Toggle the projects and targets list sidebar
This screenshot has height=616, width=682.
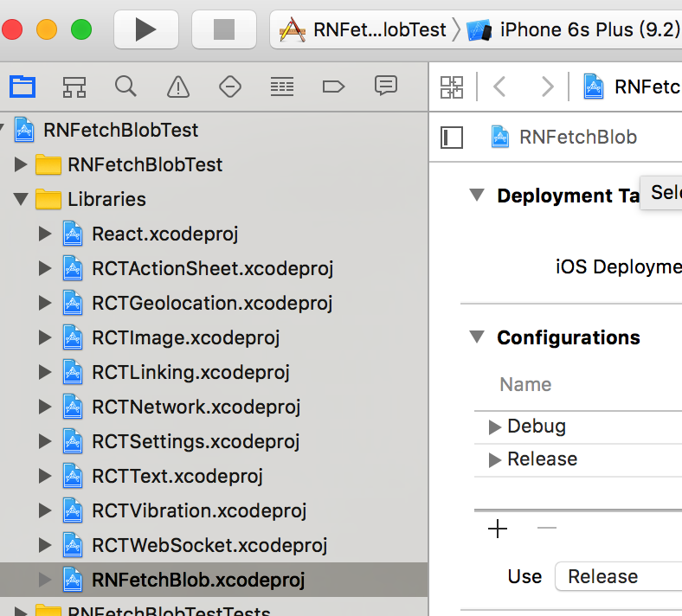click(452, 137)
